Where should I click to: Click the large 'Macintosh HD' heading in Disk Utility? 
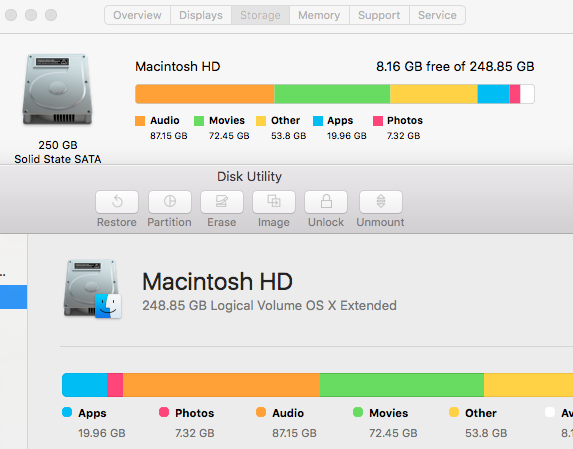point(217,282)
